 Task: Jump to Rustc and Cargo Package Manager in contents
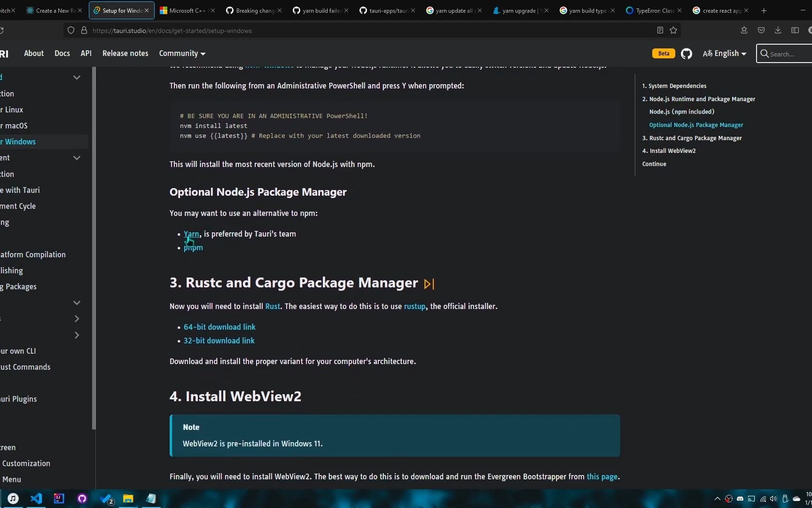pyautogui.click(x=692, y=138)
